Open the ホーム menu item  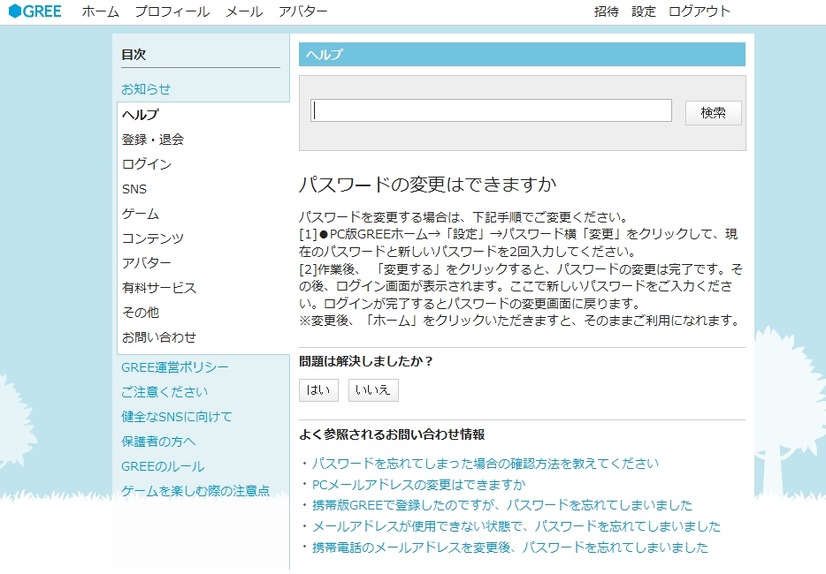pyautogui.click(x=100, y=12)
